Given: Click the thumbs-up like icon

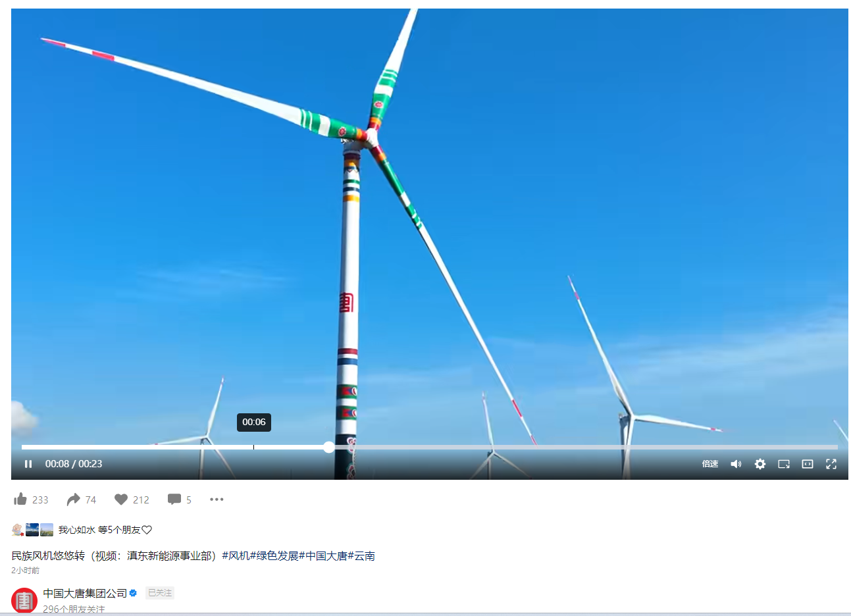Looking at the screenshot, I should (x=21, y=500).
